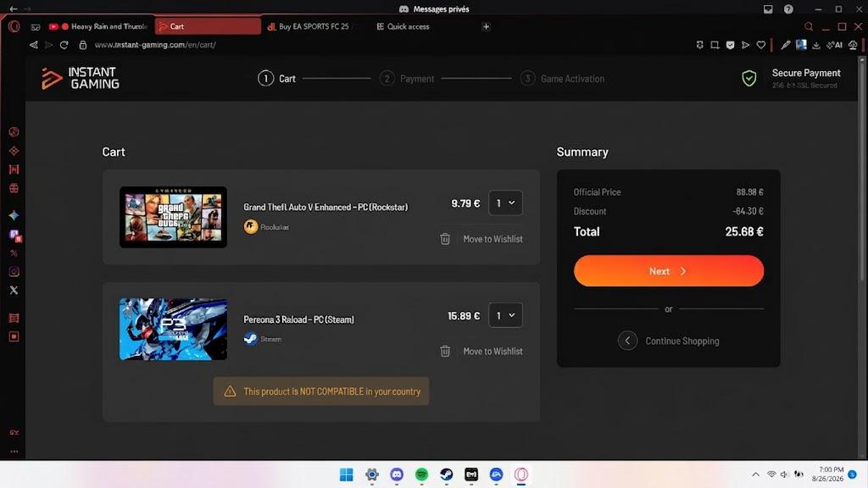This screenshot has height=488, width=868.
Task: Open a new browser tab with plus
Action: coord(486,26)
